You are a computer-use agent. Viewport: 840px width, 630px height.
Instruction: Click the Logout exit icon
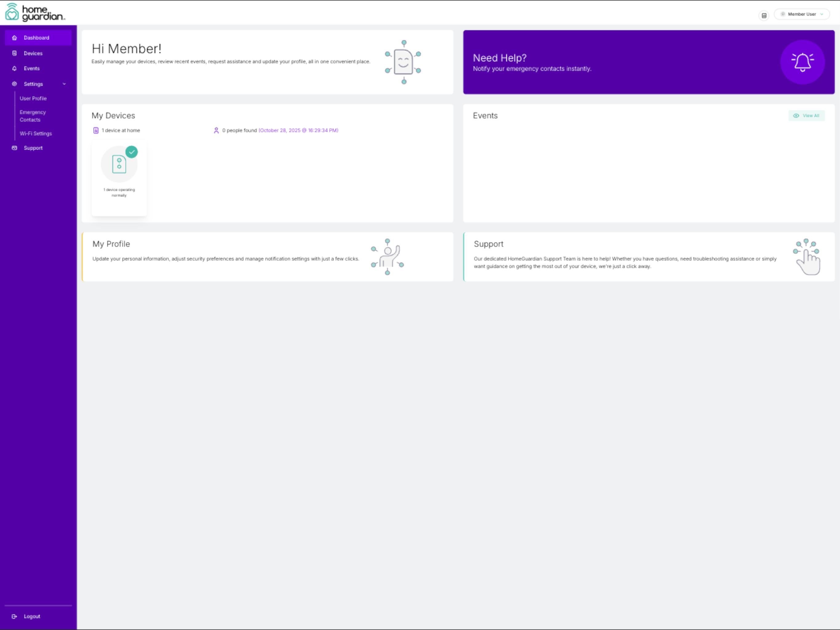click(x=14, y=616)
